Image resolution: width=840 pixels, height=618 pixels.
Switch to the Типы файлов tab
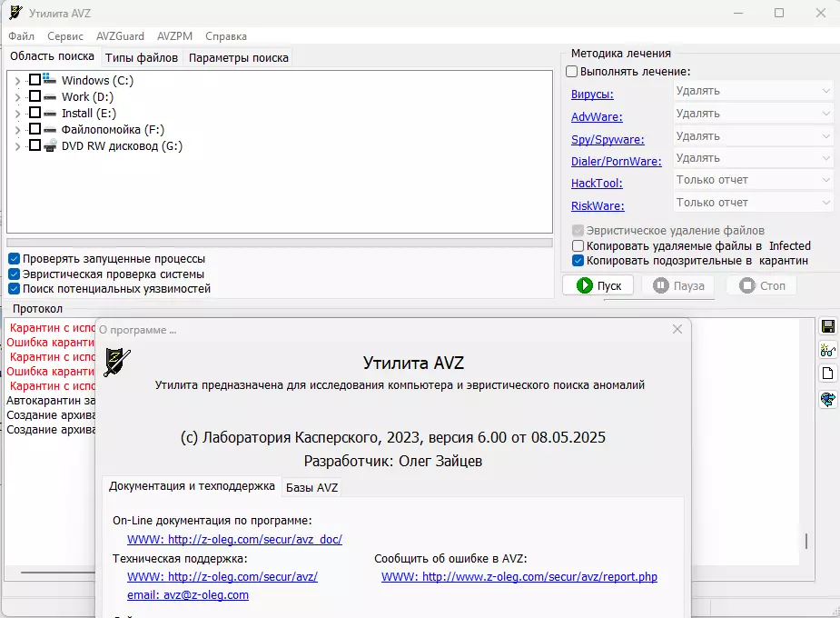tap(142, 58)
